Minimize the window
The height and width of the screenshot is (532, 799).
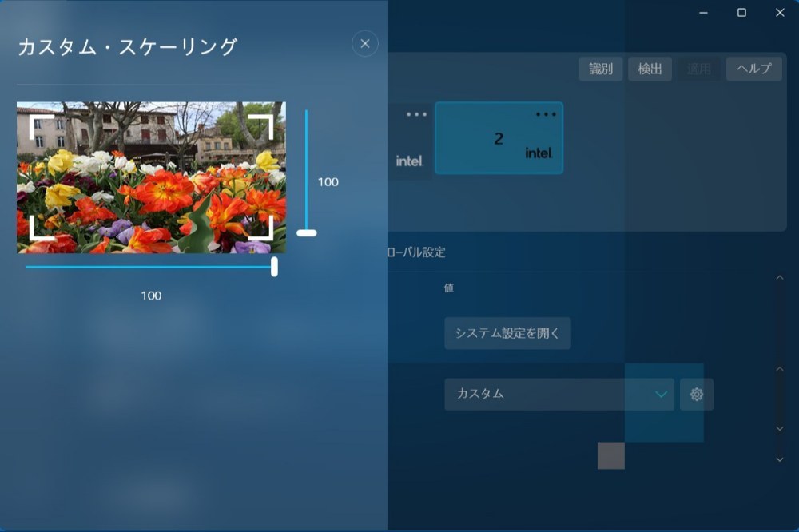click(703, 12)
